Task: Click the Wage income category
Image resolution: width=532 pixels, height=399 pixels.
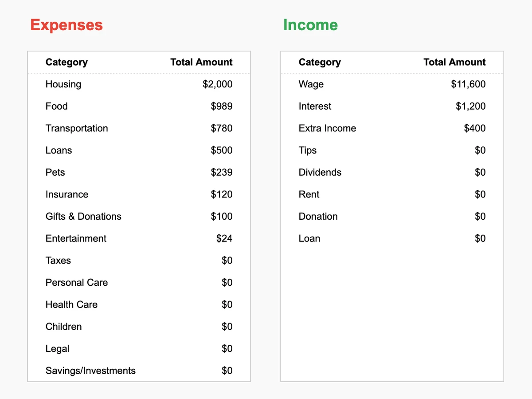Action: (311, 84)
